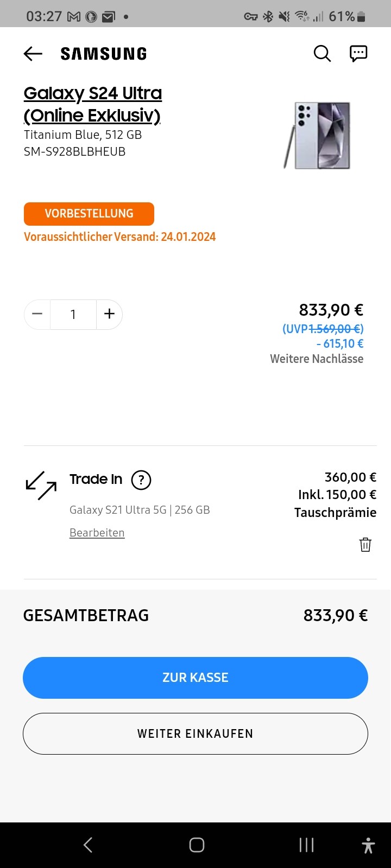Decrease quantity with minus button
This screenshot has height=868, width=391.
37,314
